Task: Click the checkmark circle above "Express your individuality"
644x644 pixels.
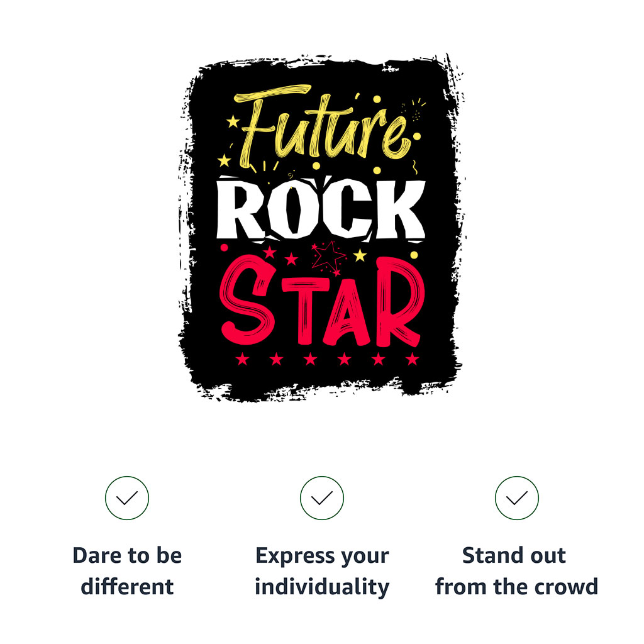Action: tap(322, 498)
